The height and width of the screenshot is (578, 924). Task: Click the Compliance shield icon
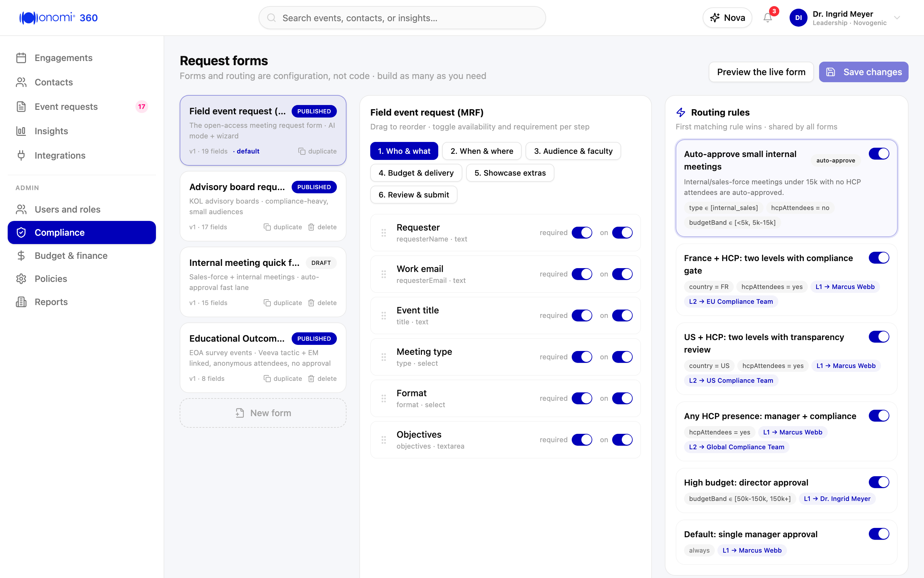tap(21, 232)
